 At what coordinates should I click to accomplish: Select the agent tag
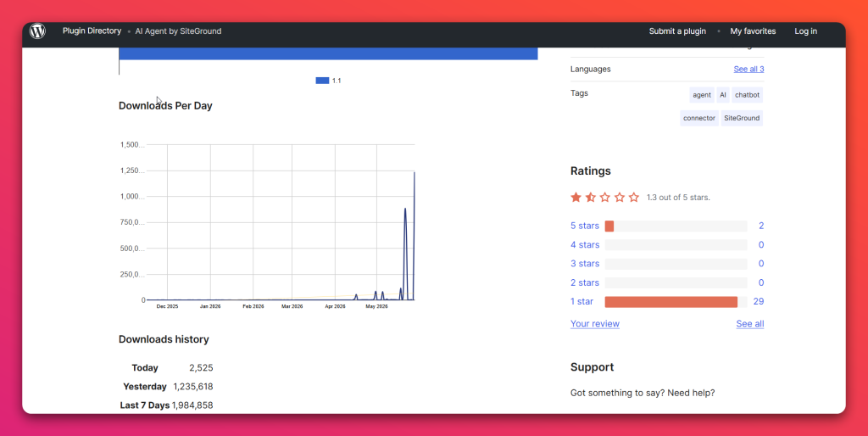701,95
